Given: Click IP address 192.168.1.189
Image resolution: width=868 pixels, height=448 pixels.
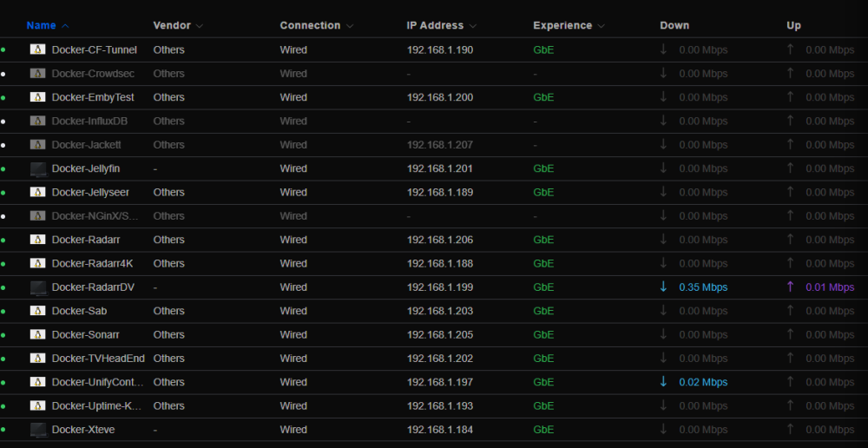Looking at the screenshot, I should 439,192.
